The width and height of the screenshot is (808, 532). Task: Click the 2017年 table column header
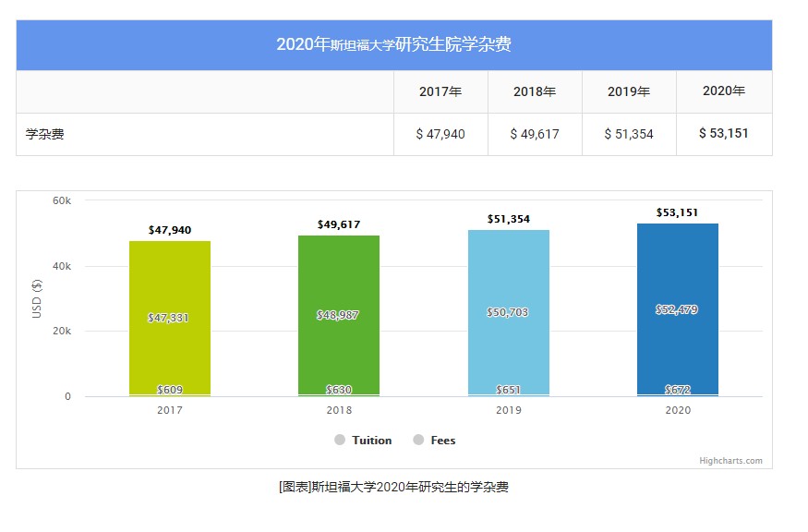point(440,92)
